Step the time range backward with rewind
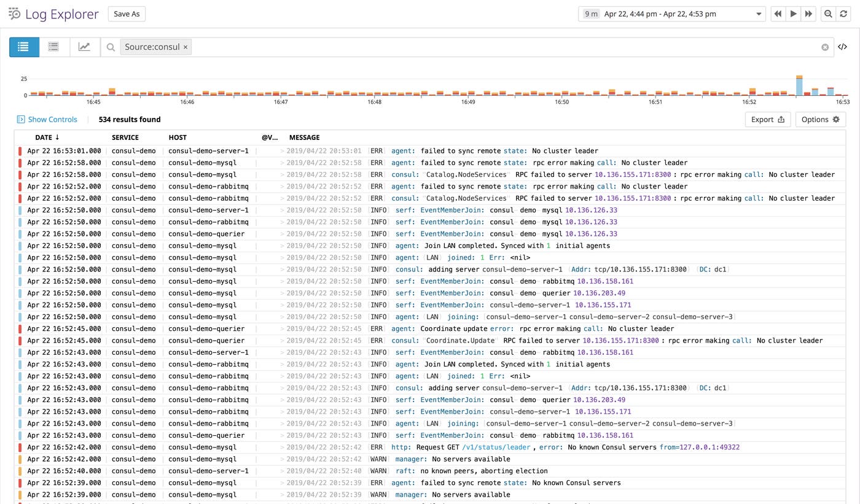Image resolution: width=860 pixels, height=504 pixels. [x=778, y=14]
